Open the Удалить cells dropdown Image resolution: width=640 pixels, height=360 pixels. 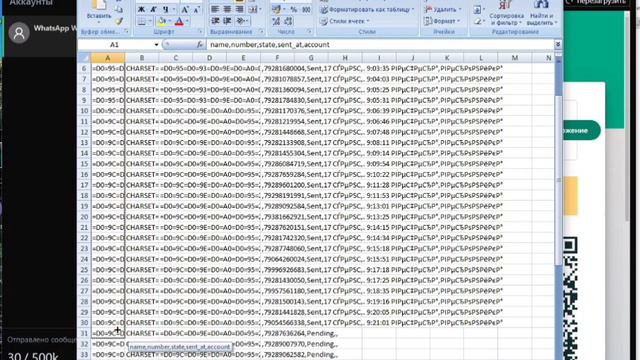coord(443,9)
